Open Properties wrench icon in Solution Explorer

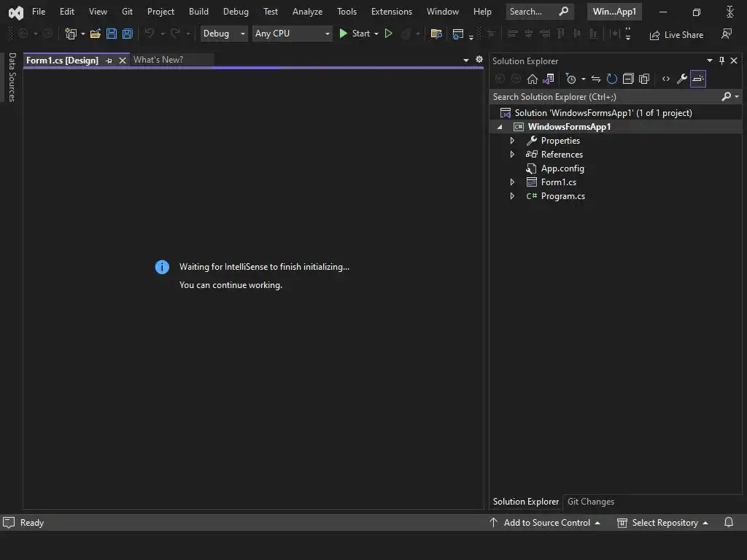682,79
